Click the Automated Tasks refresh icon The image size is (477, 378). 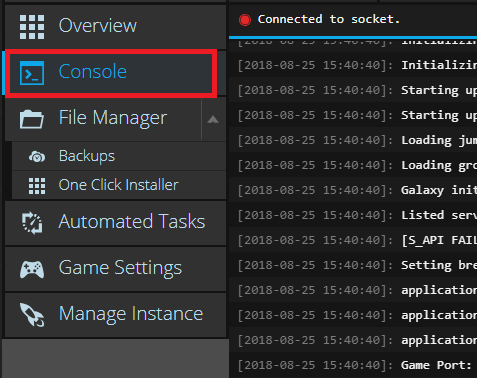coord(32,223)
